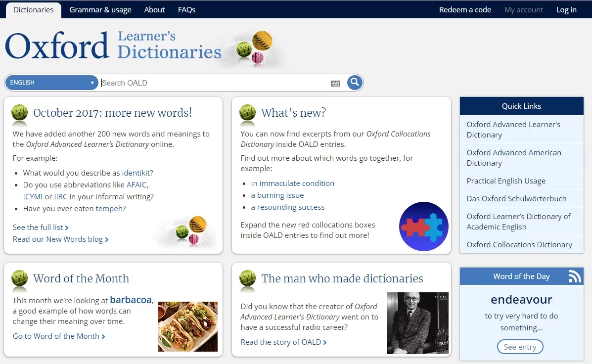Screen dimensions: 592x364
Task: Click the Word of the Day RSS feed icon
Action: [x=574, y=276]
